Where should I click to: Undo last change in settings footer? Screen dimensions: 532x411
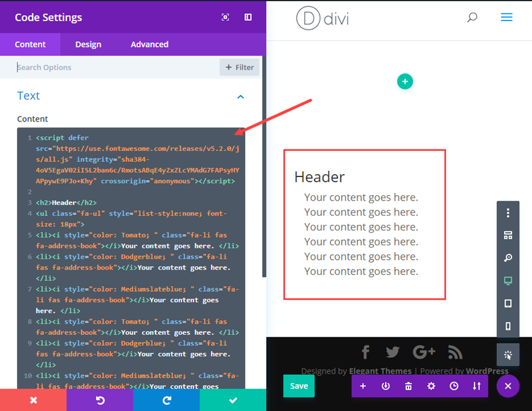coord(100,400)
